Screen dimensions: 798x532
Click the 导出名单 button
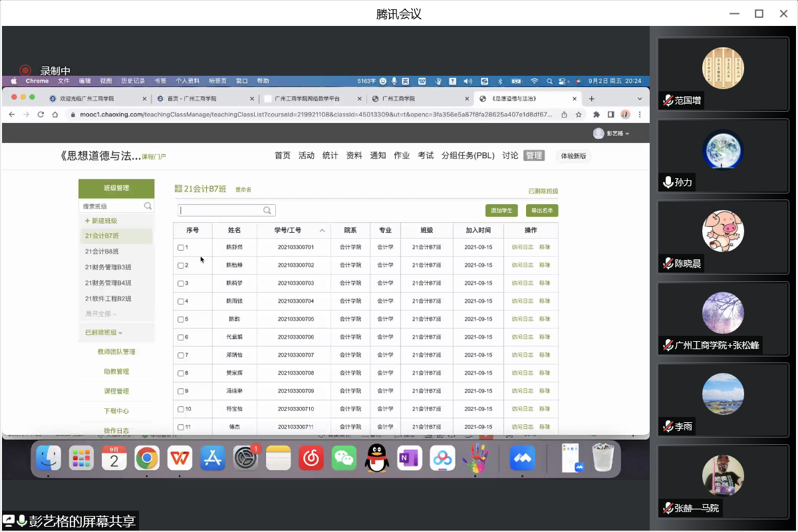tap(542, 211)
